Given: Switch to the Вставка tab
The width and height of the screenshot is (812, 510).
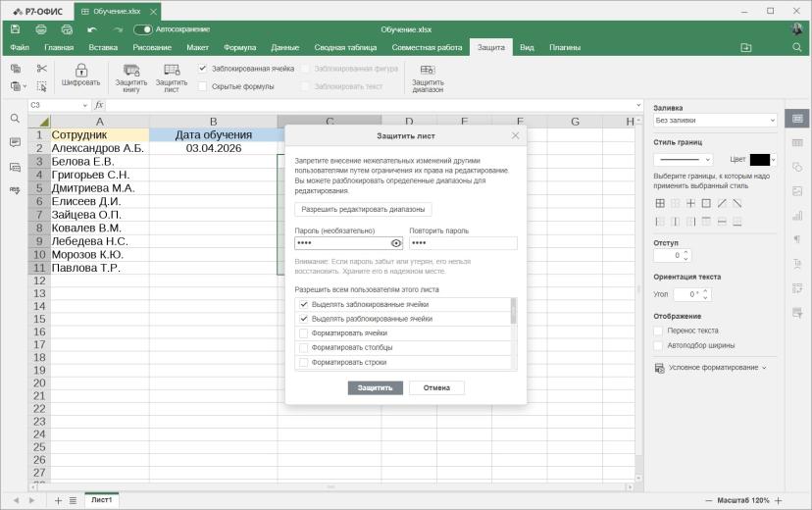Looking at the screenshot, I should [x=103, y=48].
